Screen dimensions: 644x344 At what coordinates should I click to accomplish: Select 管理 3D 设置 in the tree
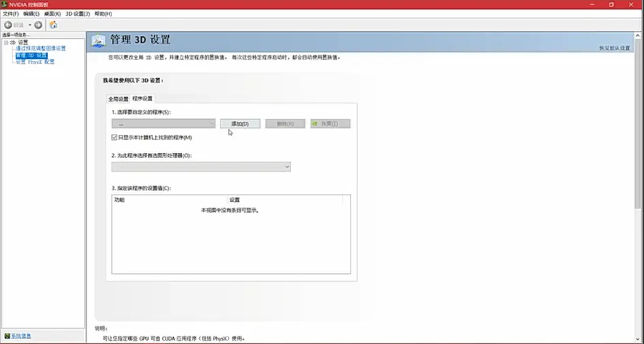click(x=31, y=55)
